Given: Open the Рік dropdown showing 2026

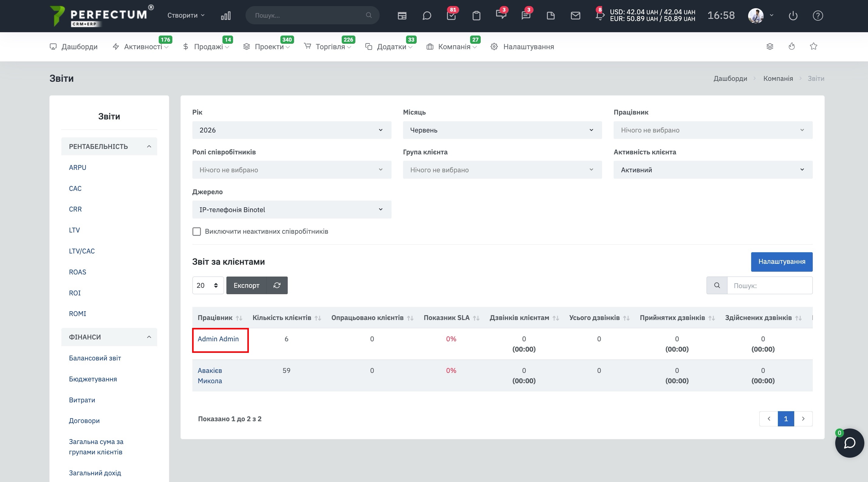Looking at the screenshot, I should click(x=292, y=130).
